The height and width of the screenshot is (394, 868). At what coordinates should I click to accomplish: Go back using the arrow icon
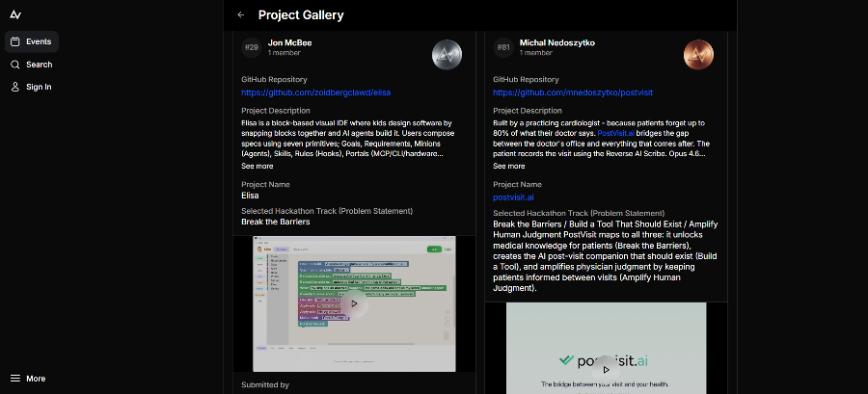(x=240, y=15)
